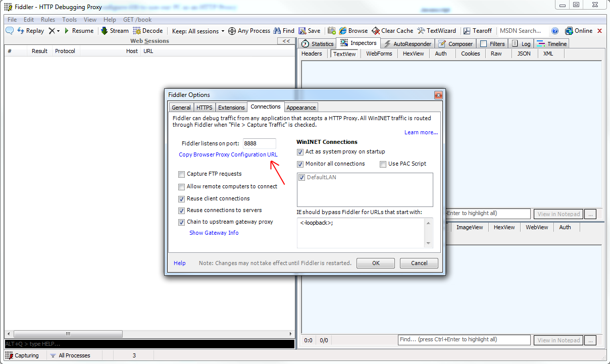The height and width of the screenshot is (364, 610).
Task: Click the comment balloon toolbar icon
Action: click(x=9, y=31)
